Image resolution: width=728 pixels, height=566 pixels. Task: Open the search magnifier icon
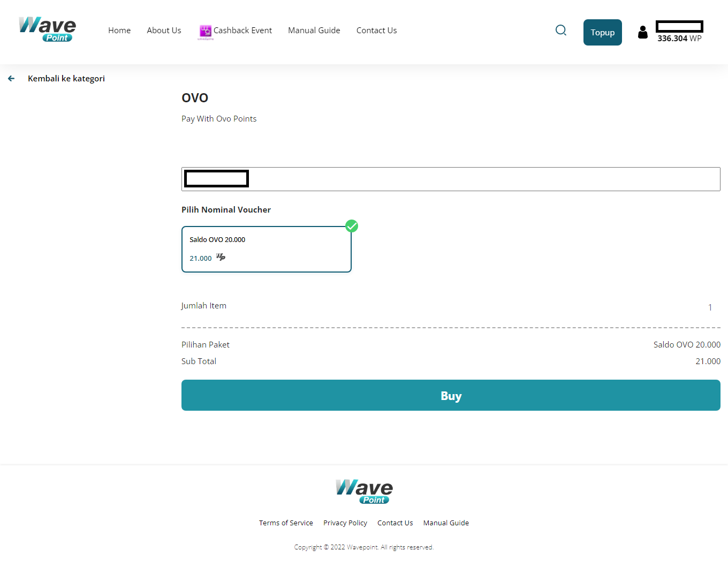click(x=560, y=31)
